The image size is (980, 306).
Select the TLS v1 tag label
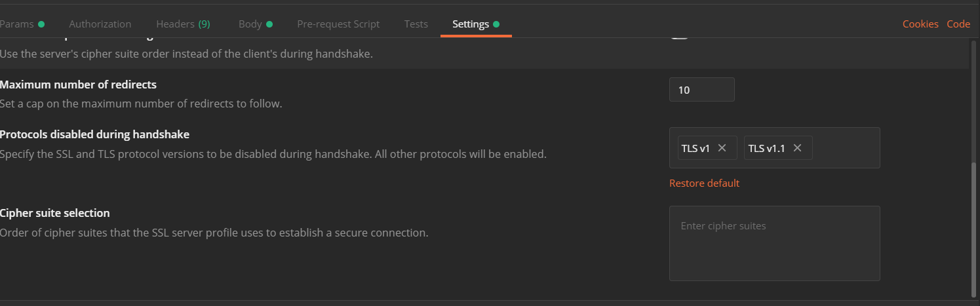[x=696, y=148]
